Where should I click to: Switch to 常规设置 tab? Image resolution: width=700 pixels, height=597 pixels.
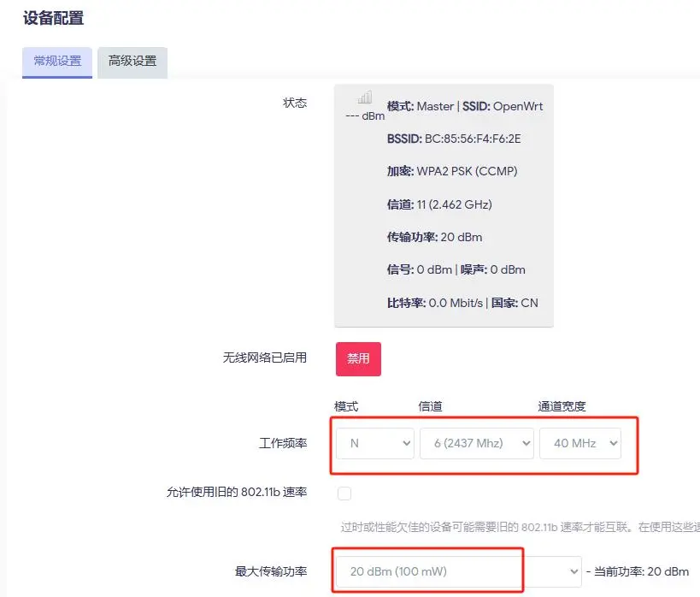57,62
